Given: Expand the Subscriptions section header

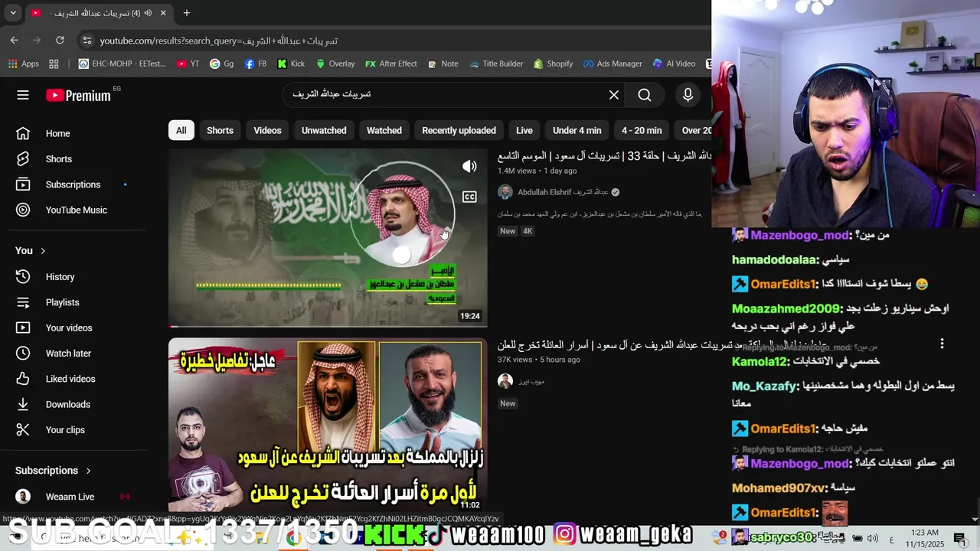Looking at the screenshot, I should 53,471.
